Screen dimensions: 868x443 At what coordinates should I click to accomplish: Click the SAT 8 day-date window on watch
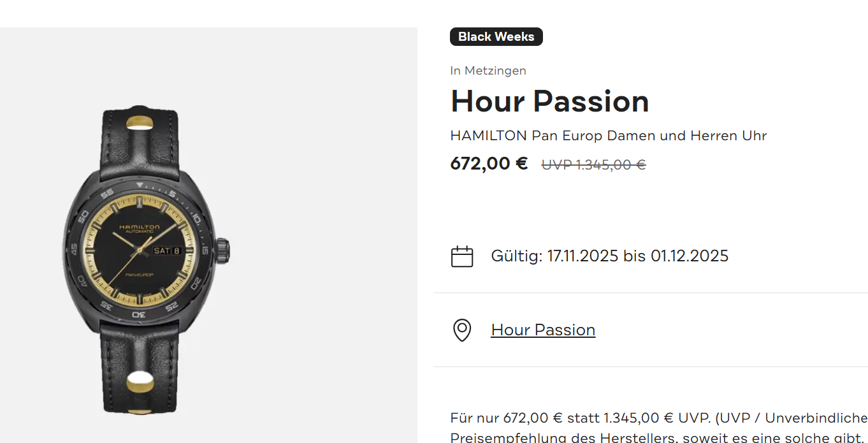tap(167, 251)
